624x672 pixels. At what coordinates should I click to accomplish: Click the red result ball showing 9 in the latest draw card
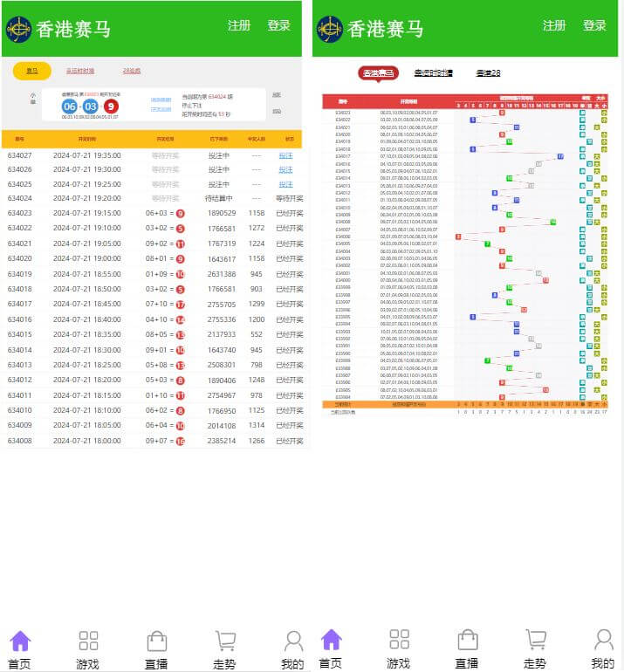click(x=111, y=106)
